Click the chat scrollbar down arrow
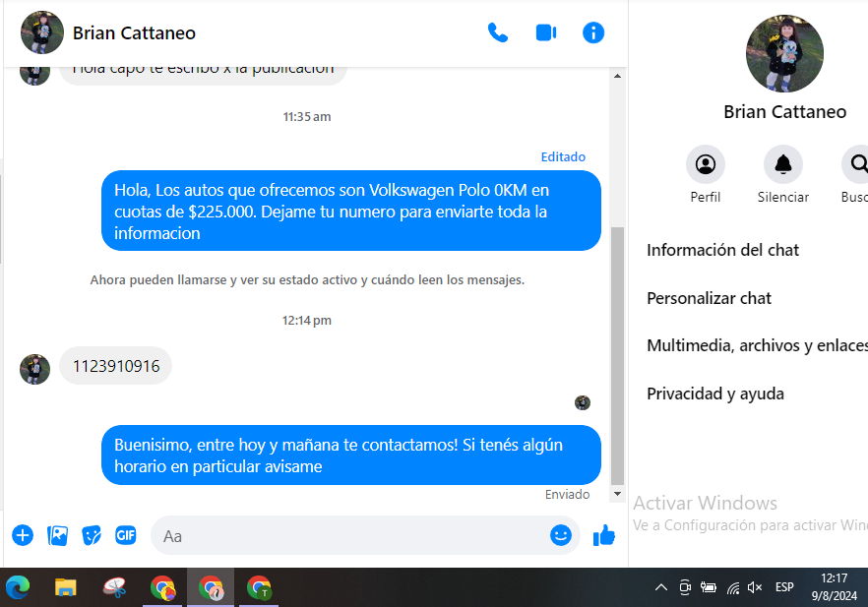Screen dimensions: 868x607 pos(617,494)
